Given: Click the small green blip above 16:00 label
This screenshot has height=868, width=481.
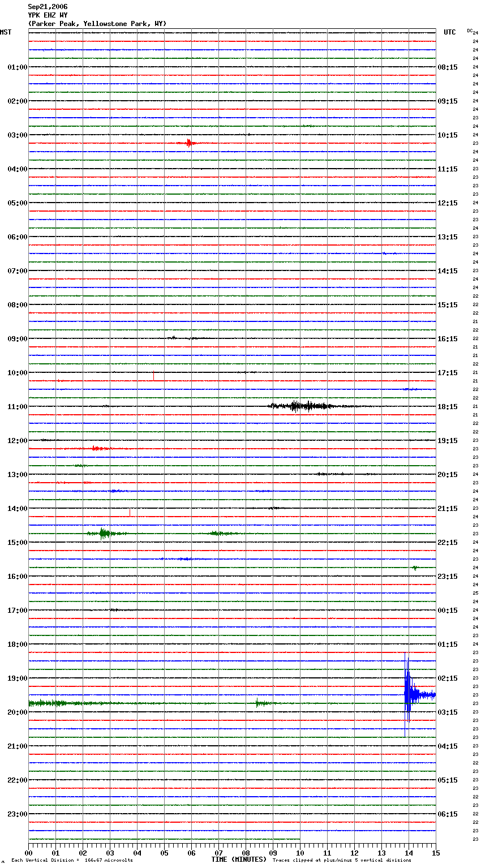Looking at the screenshot, I should coord(415,568).
